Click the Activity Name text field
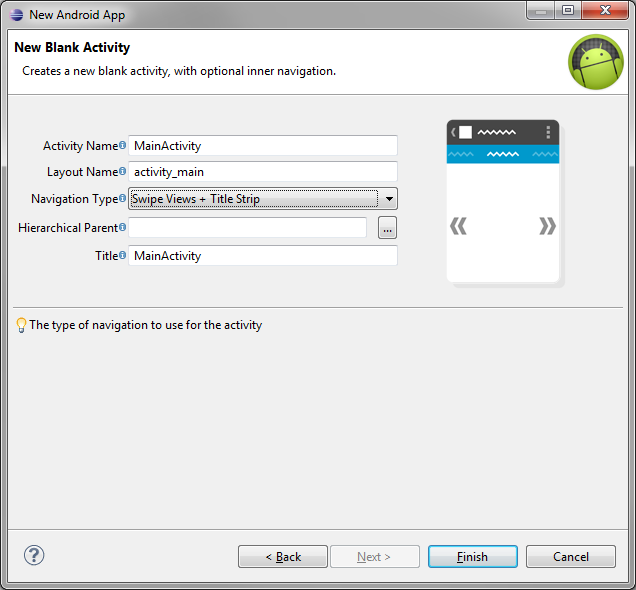 [x=263, y=146]
